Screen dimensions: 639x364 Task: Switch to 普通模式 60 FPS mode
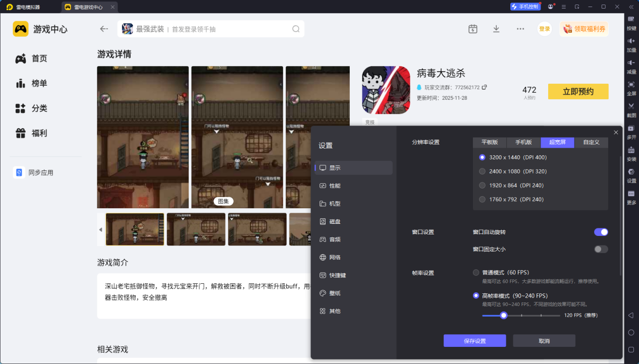[x=475, y=272]
